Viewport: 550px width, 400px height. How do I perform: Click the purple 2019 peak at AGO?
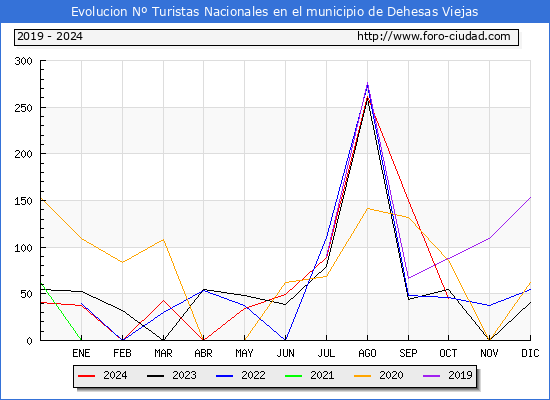coord(367,83)
